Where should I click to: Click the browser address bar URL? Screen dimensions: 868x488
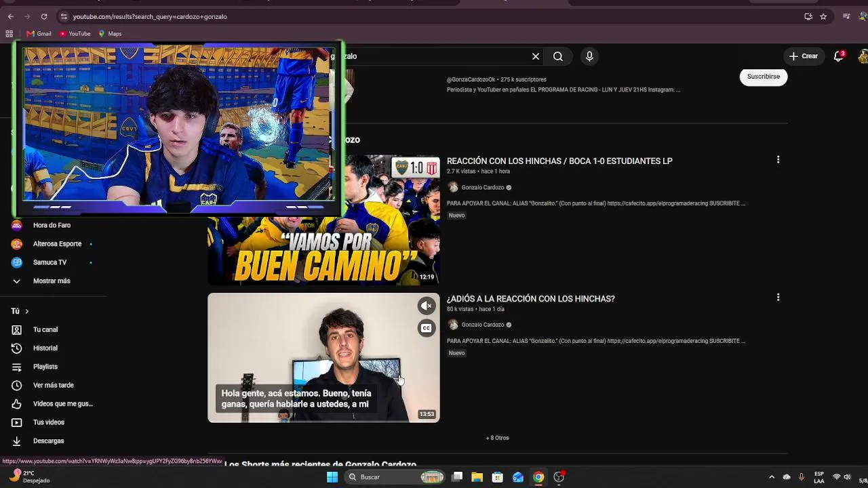tap(150, 16)
